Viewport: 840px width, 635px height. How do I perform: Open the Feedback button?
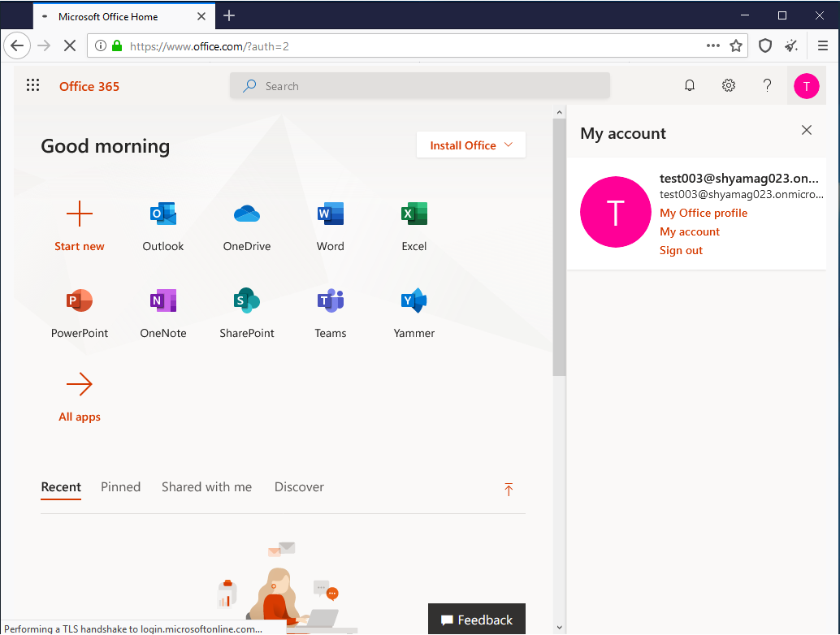click(477, 620)
